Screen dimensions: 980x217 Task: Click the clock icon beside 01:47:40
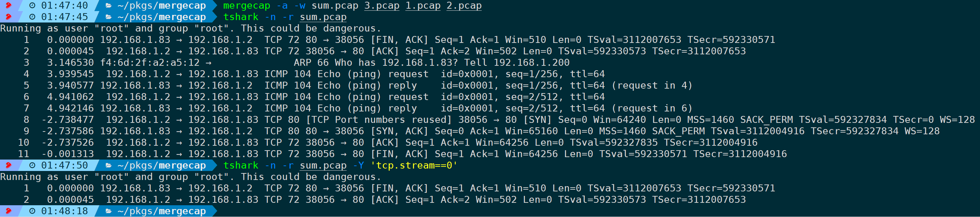click(32, 6)
